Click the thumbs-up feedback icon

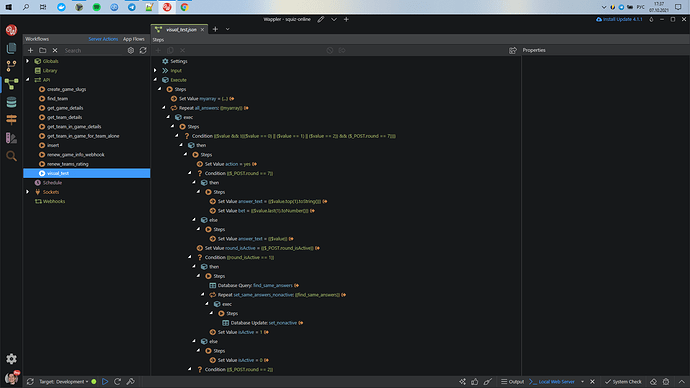pyautogui.click(x=475, y=381)
